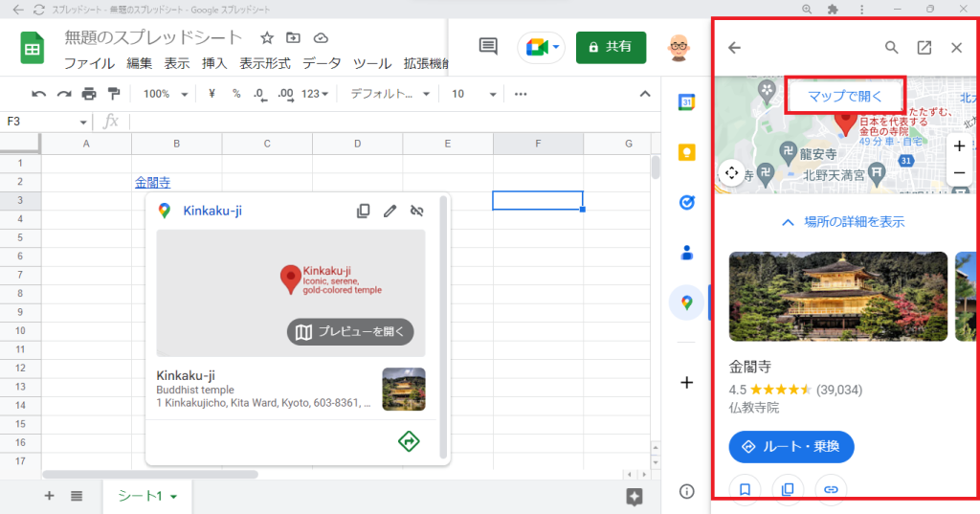This screenshot has width=980, height=514.
Task: Collapse 場所の詳細を表示 expander
Action: (x=842, y=222)
